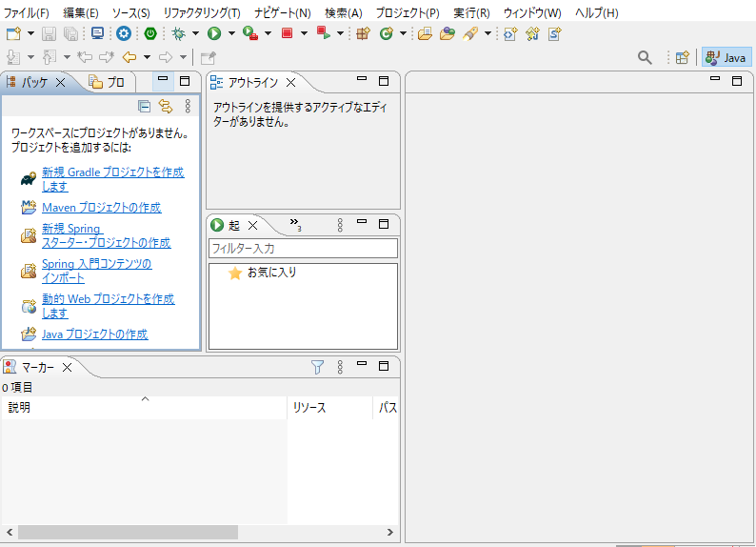Click the red Stop square icon
756x547 pixels.
click(287, 33)
